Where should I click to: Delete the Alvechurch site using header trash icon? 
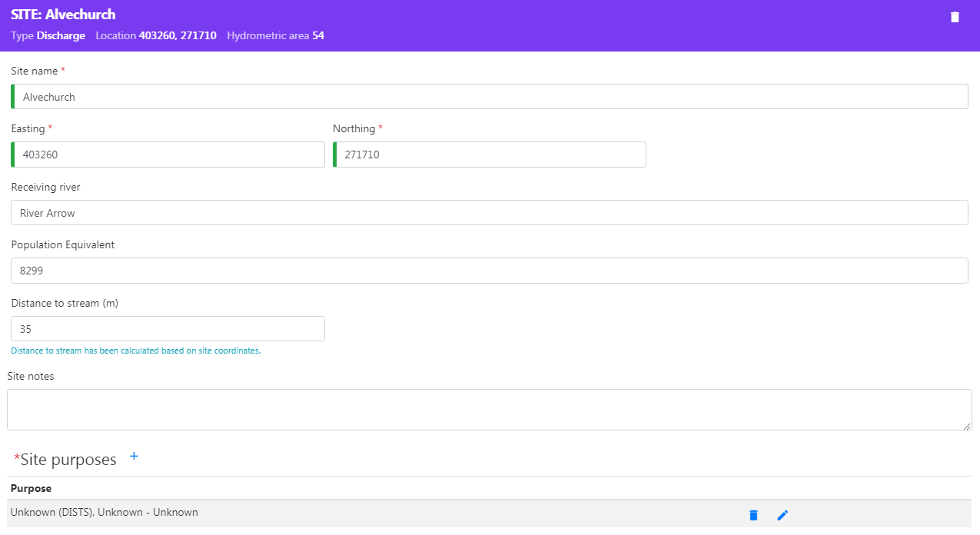[x=955, y=17]
